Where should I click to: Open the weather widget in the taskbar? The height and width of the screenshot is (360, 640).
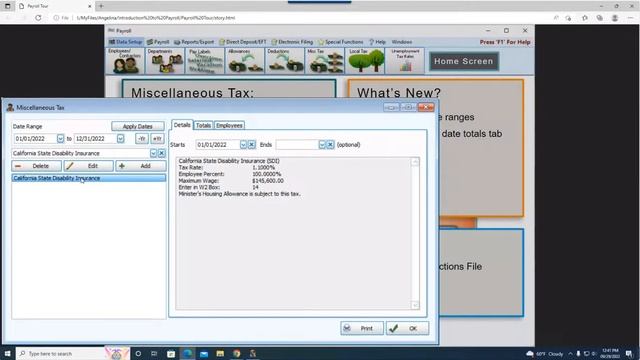(544, 353)
